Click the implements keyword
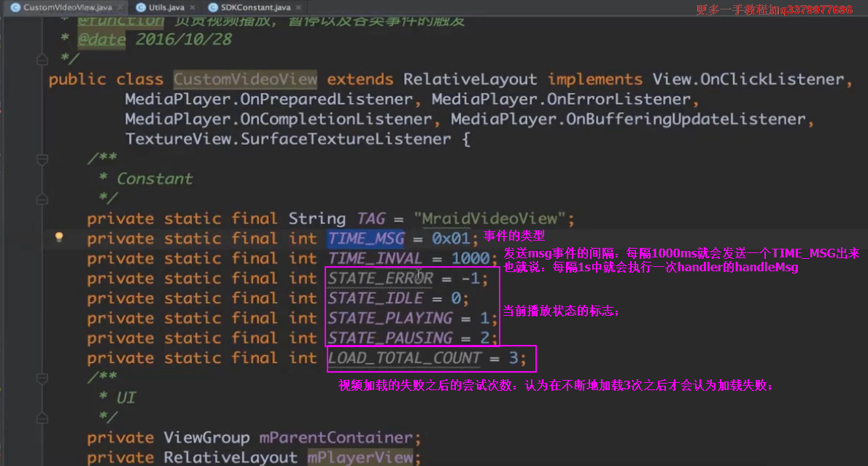 coord(595,79)
